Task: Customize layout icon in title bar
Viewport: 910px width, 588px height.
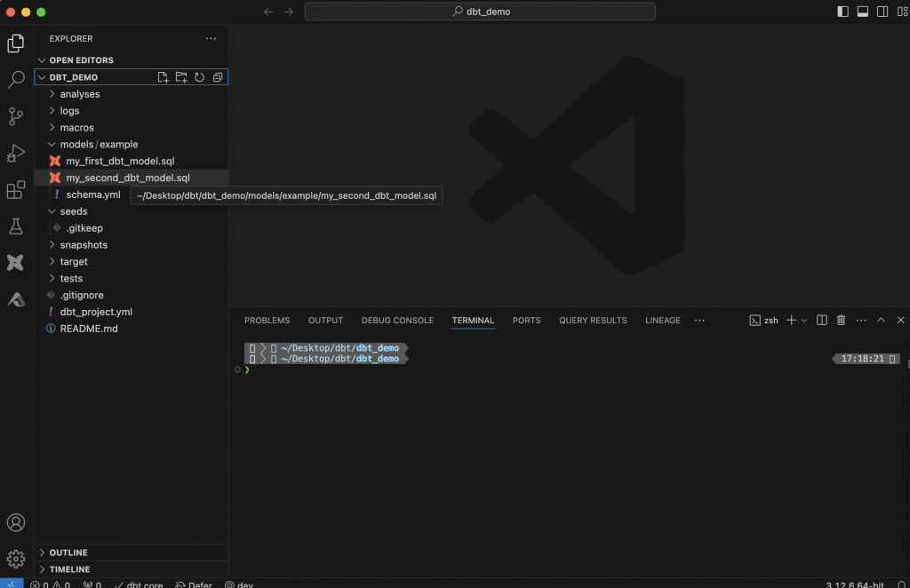Action: [903, 12]
